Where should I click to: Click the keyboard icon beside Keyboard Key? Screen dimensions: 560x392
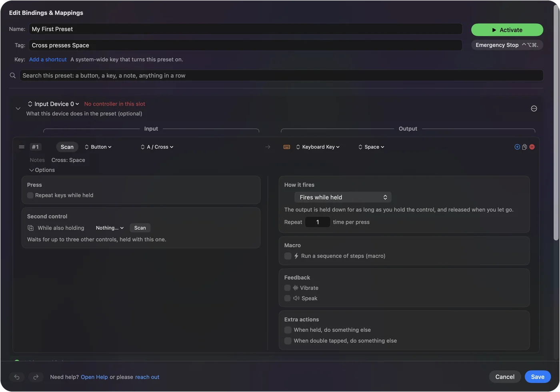pos(287,147)
